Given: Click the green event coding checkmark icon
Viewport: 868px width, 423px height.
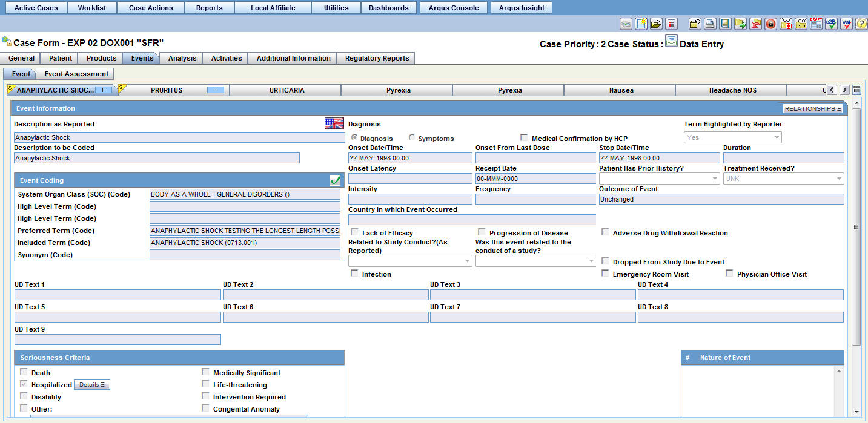Looking at the screenshot, I should [334, 180].
